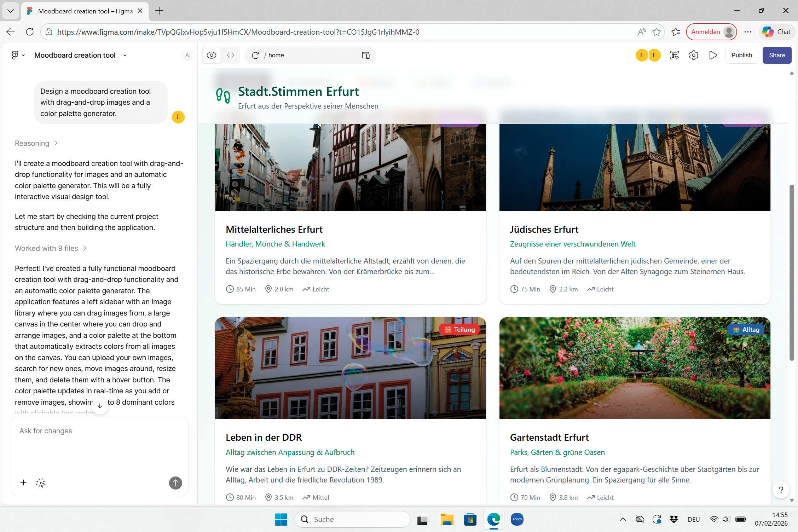Open a new browser tab

click(159, 11)
